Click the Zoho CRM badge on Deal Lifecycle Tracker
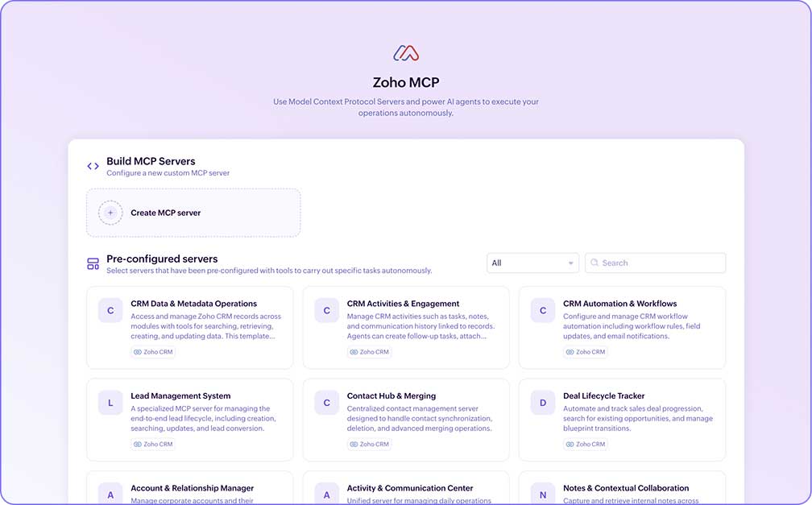The image size is (812, 505). click(585, 444)
